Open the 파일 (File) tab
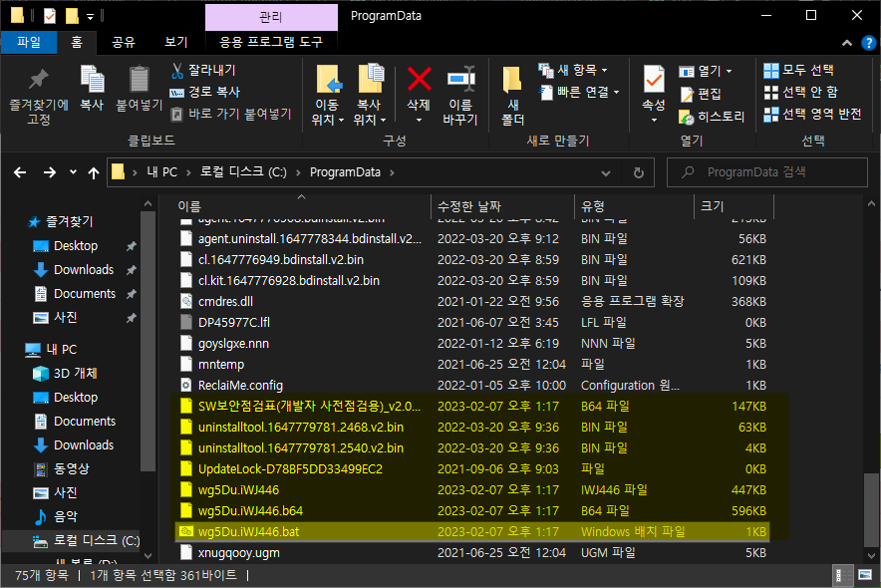This screenshot has height=588, width=881. tap(29, 42)
